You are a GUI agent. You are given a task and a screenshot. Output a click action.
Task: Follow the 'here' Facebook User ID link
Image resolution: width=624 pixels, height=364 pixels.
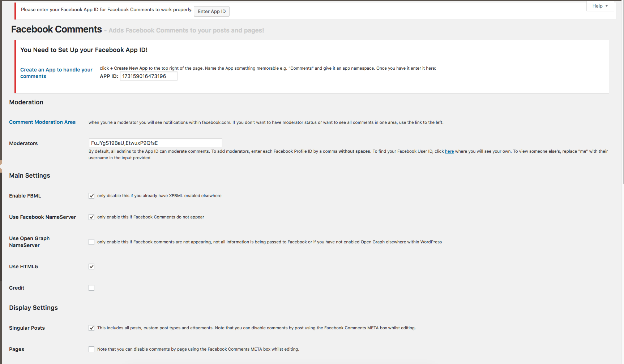click(449, 151)
